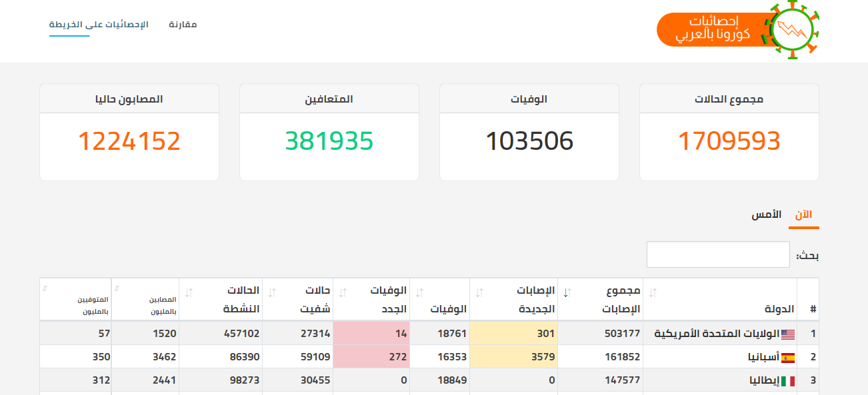Toggle sort arrow on مجموع الإصابات column
This screenshot has height=395, width=868.
567,292
